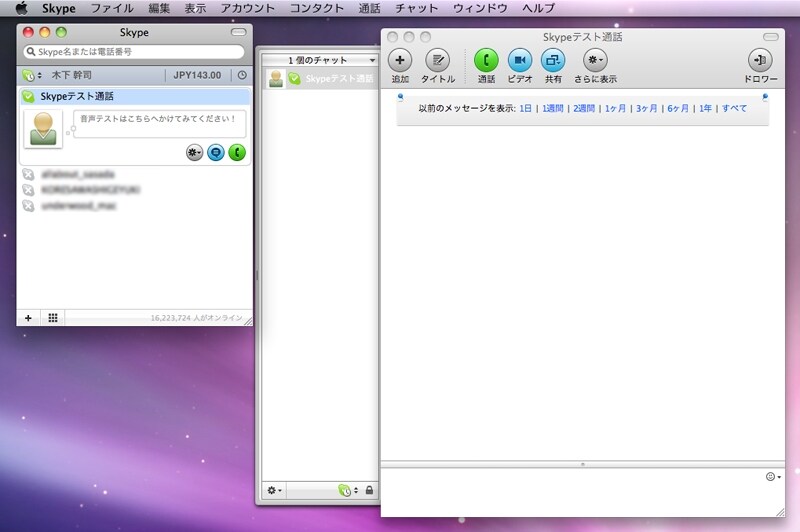800x532 pixels.
Task: Click the Add (追加) button in chat toolbar
Action: tap(400, 60)
